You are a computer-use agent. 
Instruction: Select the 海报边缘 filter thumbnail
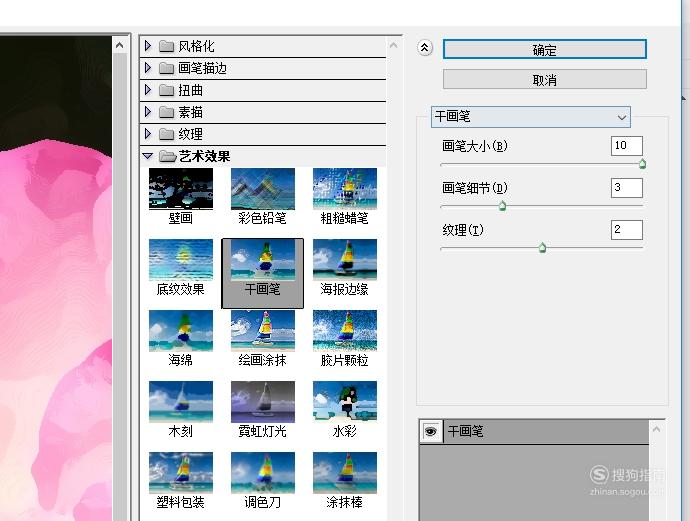(345, 260)
